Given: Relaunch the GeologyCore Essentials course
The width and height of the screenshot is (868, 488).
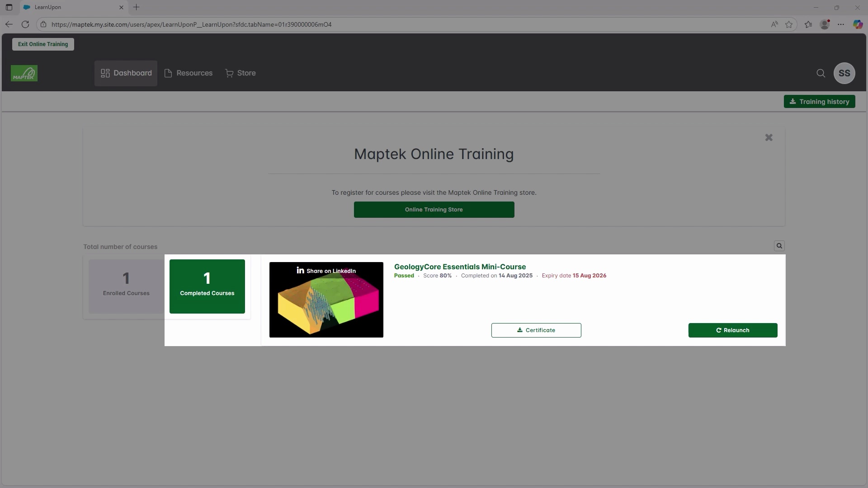Looking at the screenshot, I should click(732, 330).
